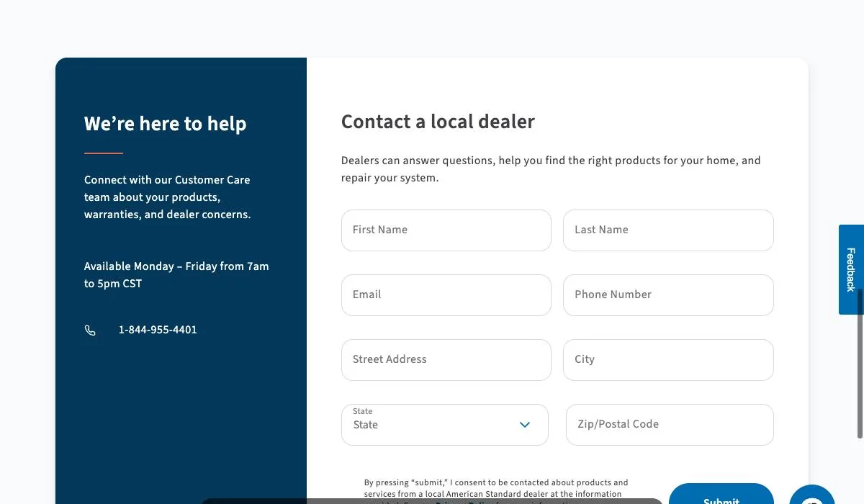Click the 'We're here to help' heading
Screen dimensions: 864x504
(x=165, y=124)
